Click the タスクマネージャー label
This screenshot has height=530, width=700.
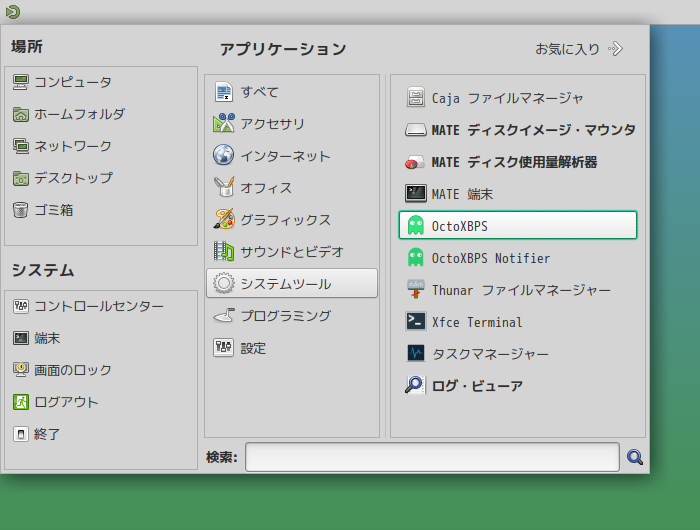pos(490,354)
